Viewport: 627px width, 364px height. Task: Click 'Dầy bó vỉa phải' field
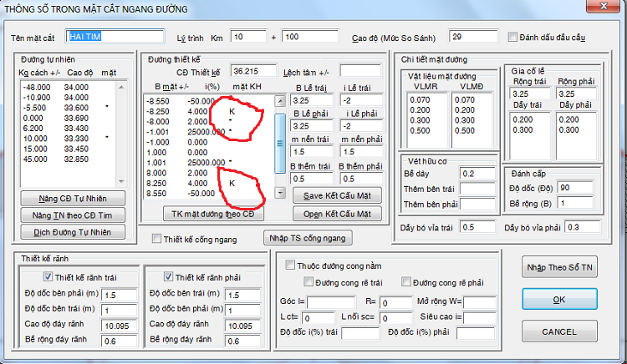click(582, 227)
